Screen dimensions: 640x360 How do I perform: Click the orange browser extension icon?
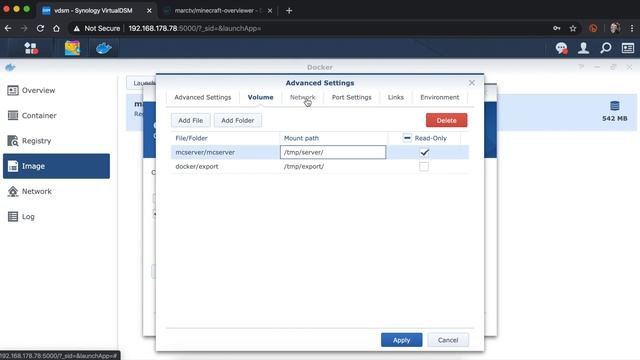point(593,28)
